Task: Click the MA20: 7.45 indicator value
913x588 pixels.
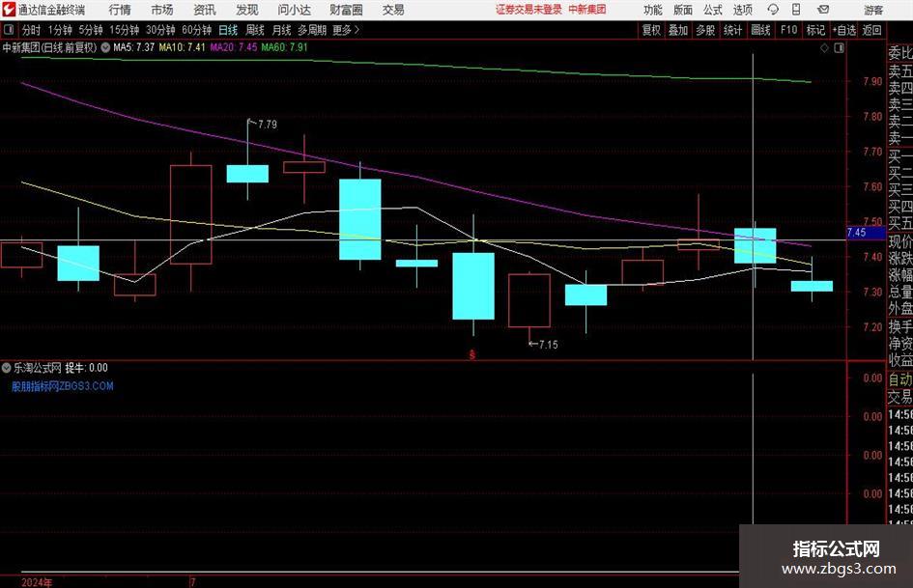Action: [x=234, y=47]
